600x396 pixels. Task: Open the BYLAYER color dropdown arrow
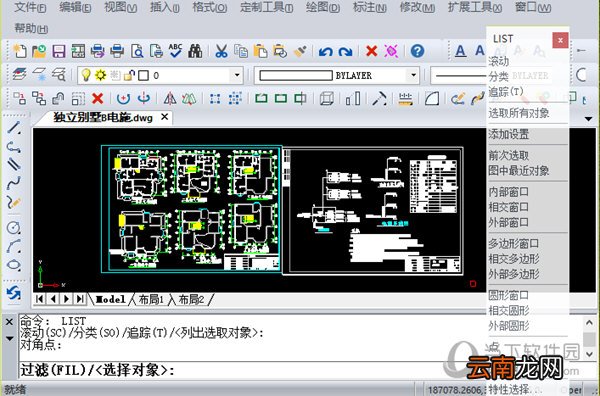point(413,75)
